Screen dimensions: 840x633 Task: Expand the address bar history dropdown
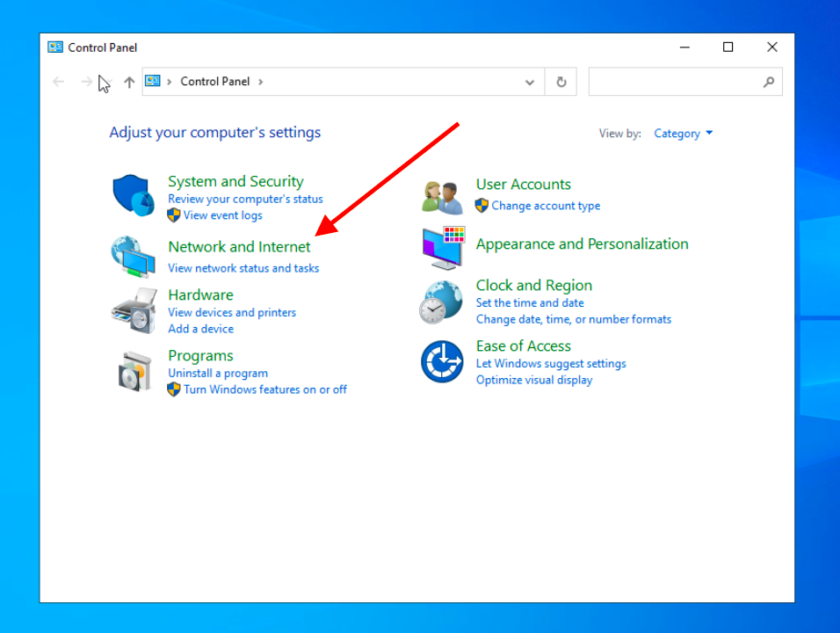click(x=529, y=82)
